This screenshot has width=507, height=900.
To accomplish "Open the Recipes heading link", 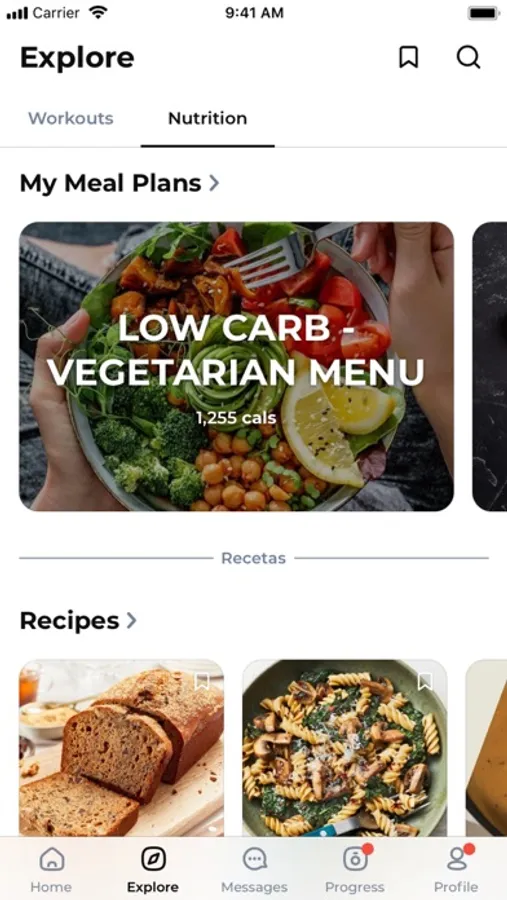I will coord(69,620).
